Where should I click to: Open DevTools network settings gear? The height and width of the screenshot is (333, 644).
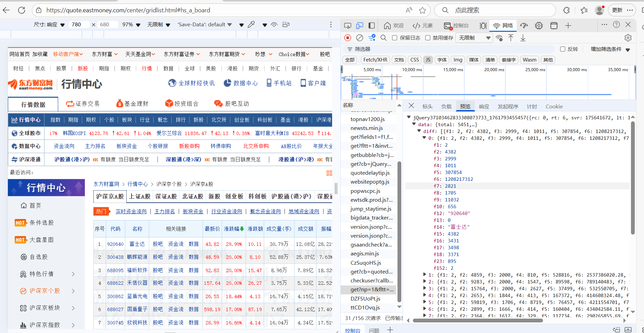[x=628, y=38]
